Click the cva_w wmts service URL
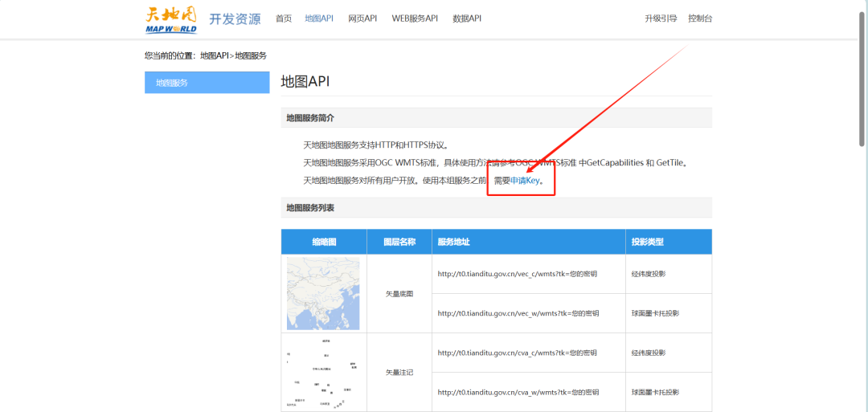This screenshot has height=412, width=868. 518,392
